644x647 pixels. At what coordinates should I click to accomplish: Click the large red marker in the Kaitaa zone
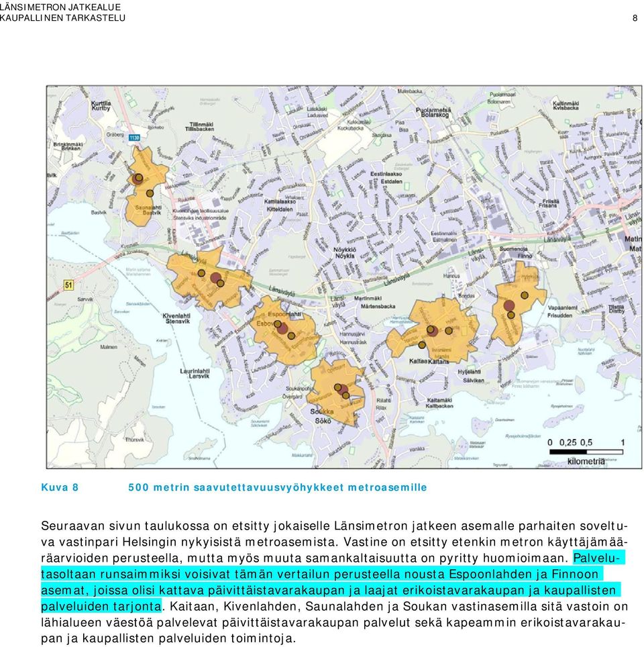coord(432,330)
